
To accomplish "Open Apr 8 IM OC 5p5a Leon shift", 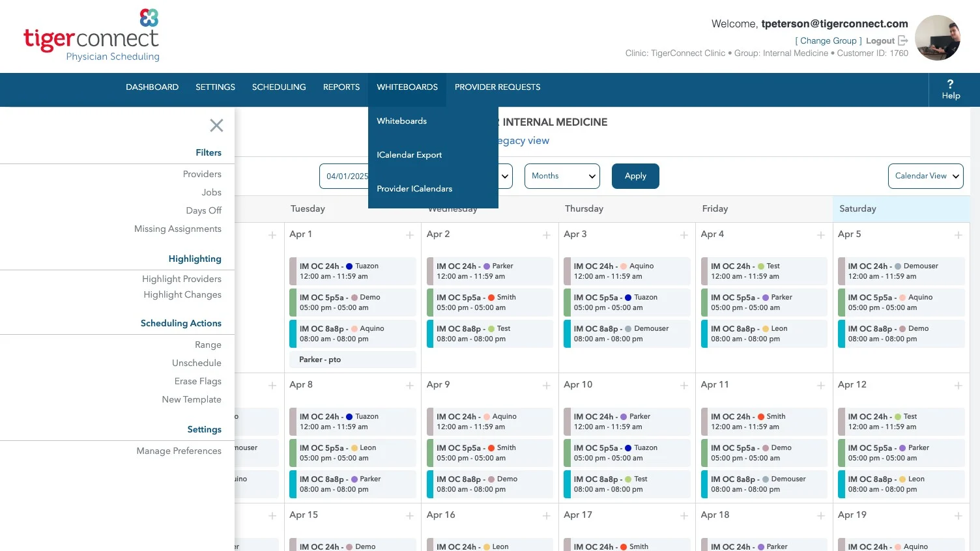I will click(x=353, y=453).
